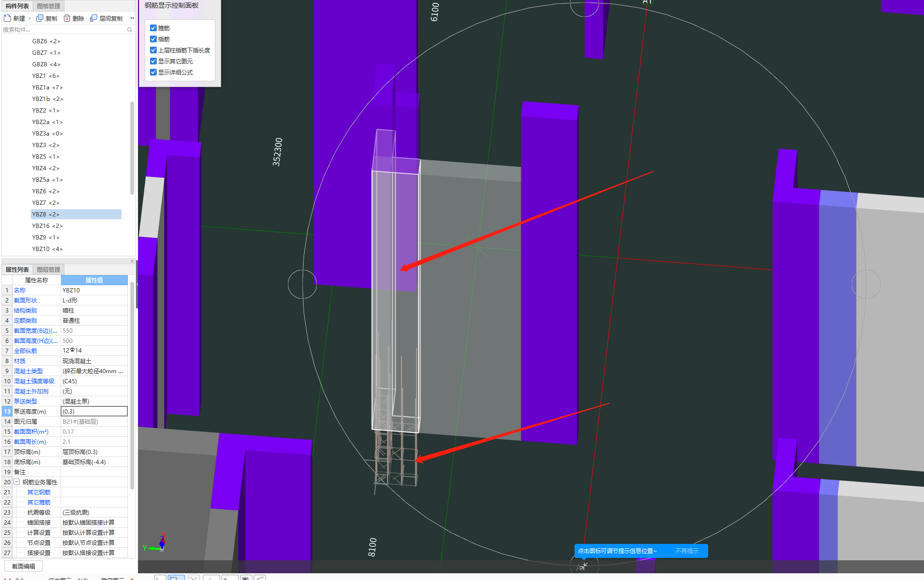Collapse the 钢筋业务属性 group
Screen dimensions: 924x580
click(17, 482)
